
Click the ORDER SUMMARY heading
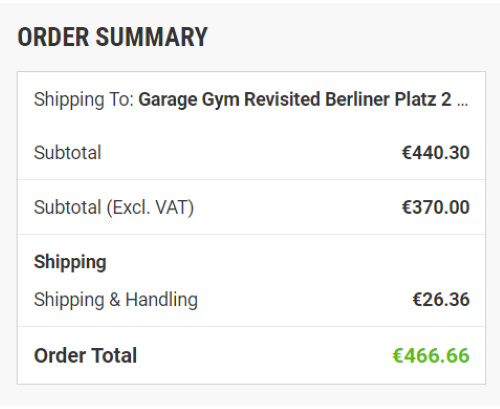(112, 37)
